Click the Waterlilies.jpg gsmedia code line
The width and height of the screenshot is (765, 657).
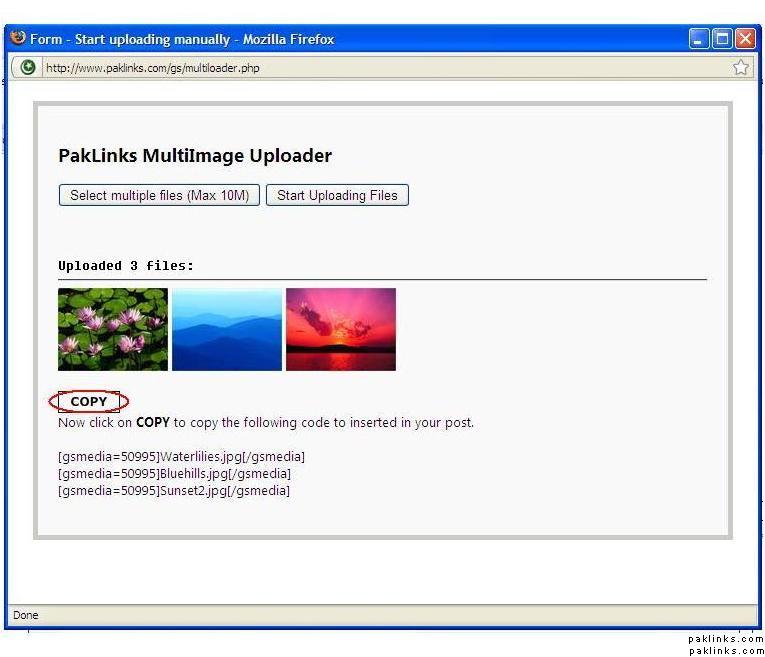pyautogui.click(x=181, y=457)
